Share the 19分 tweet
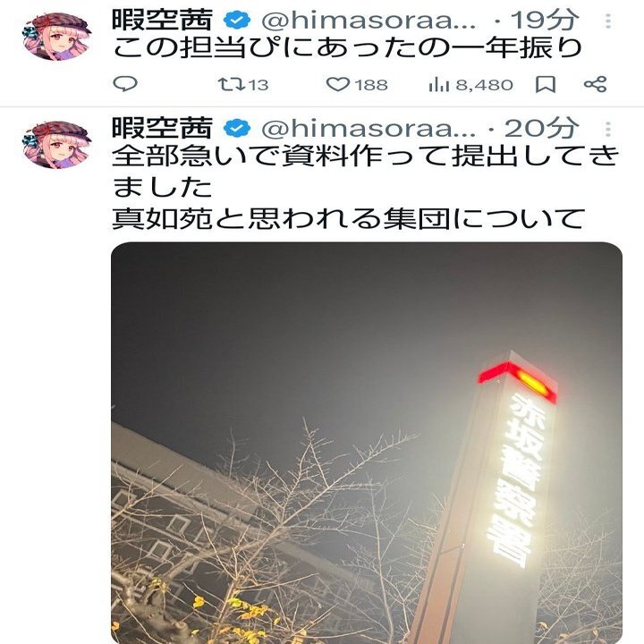The height and width of the screenshot is (644, 644). click(595, 84)
